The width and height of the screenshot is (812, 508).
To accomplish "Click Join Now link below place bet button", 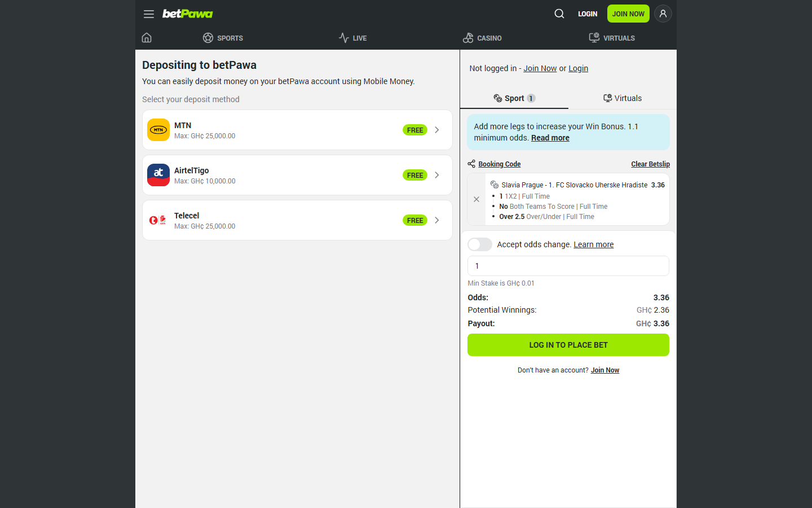I will 605,370.
